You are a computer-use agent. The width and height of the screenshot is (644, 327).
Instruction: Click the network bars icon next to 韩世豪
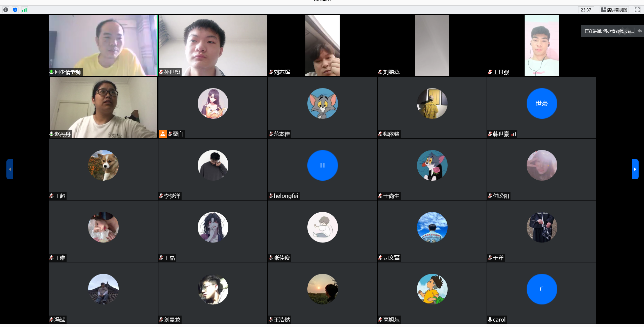(514, 134)
